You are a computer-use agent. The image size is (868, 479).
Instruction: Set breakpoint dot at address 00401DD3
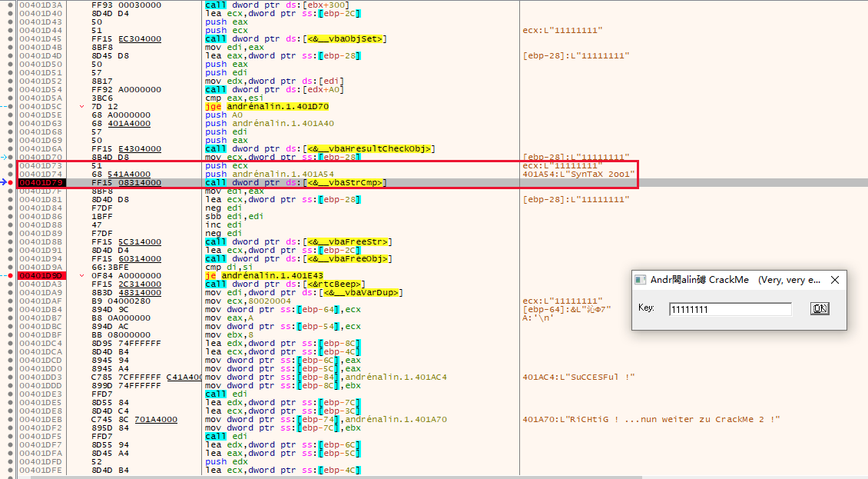(11, 377)
